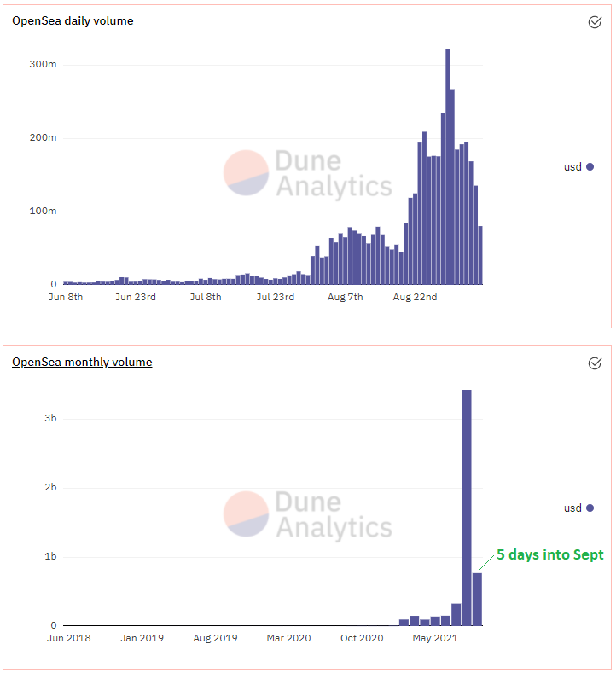Click the 200m label on the daily chart's y-axis
Viewport: 616px width, 673px height.
pos(43,137)
